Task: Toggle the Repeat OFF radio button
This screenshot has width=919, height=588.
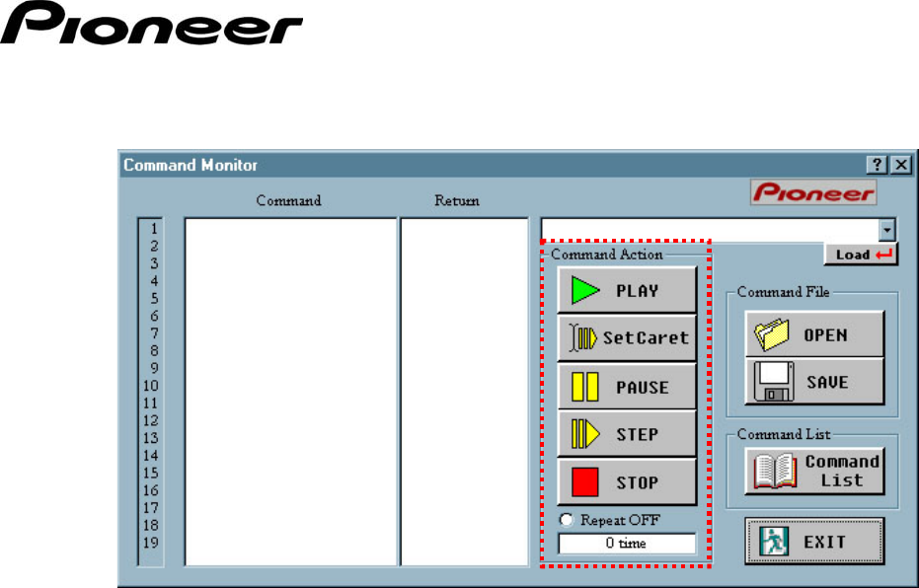Action: [x=567, y=520]
